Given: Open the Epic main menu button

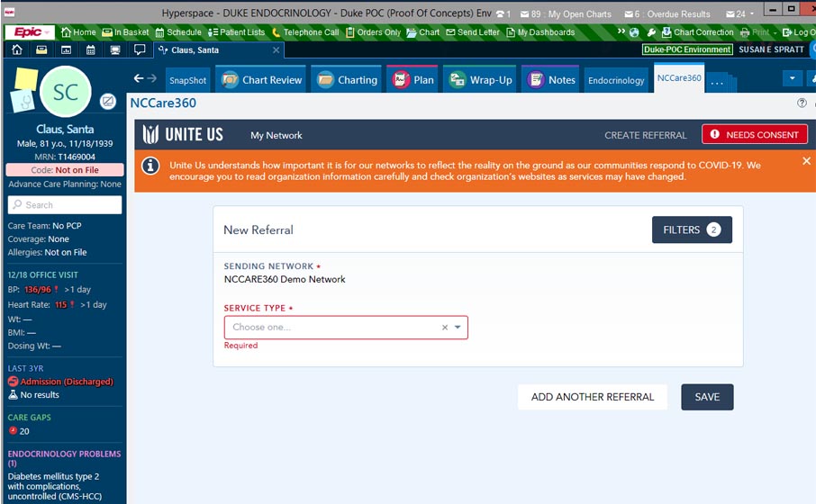Looking at the screenshot, I should coord(30,32).
